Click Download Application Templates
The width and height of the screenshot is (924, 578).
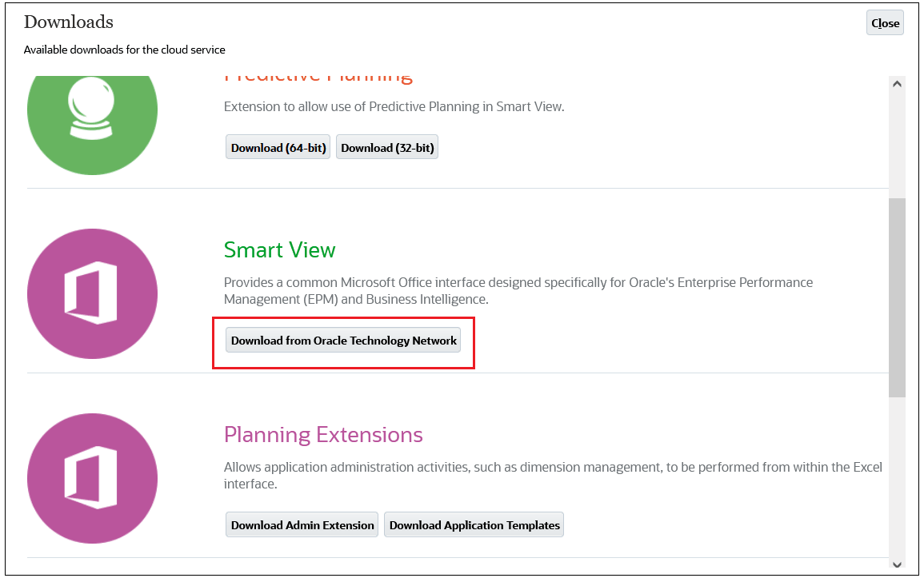474,524
